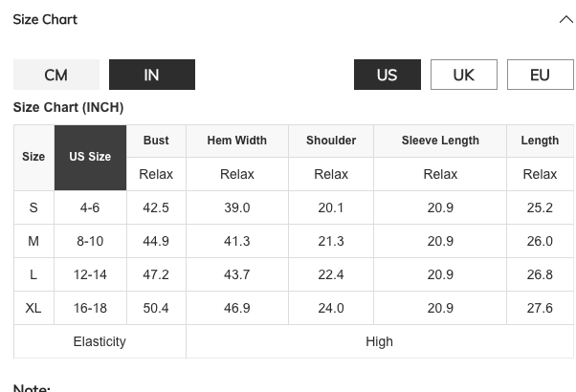Click the Size Chart heading

[45, 19]
